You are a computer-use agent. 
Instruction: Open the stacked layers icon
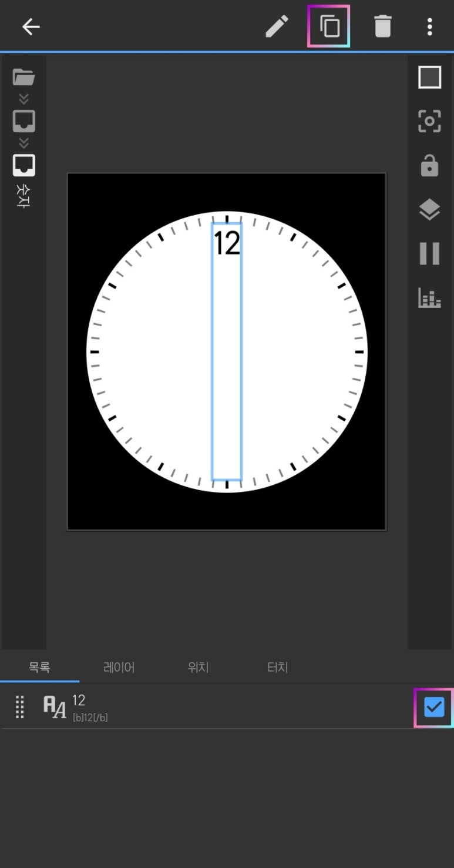click(429, 209)
